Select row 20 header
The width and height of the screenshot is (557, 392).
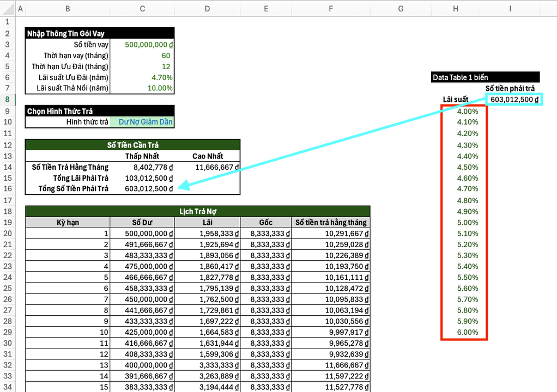pos(7,234)
